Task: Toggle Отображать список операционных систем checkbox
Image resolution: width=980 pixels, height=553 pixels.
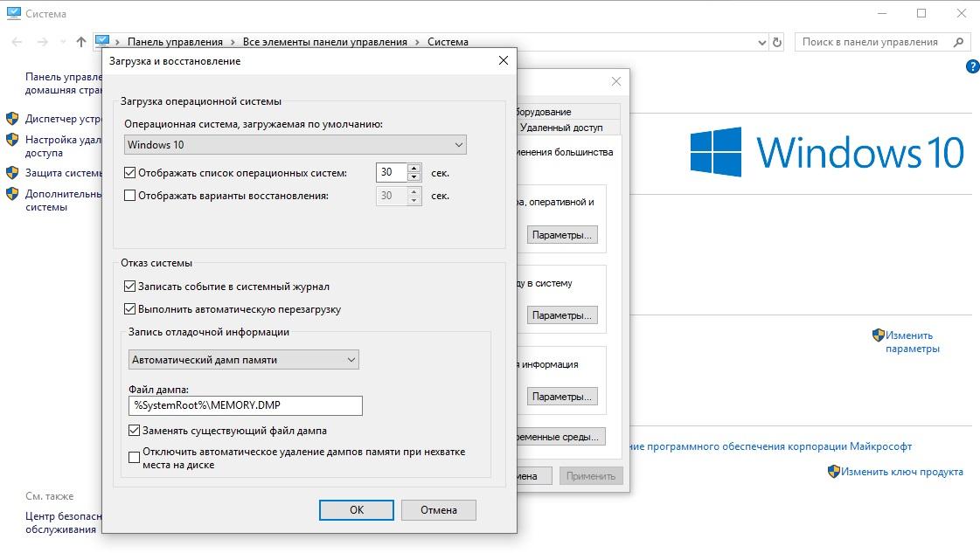Action: pos(130,172)
